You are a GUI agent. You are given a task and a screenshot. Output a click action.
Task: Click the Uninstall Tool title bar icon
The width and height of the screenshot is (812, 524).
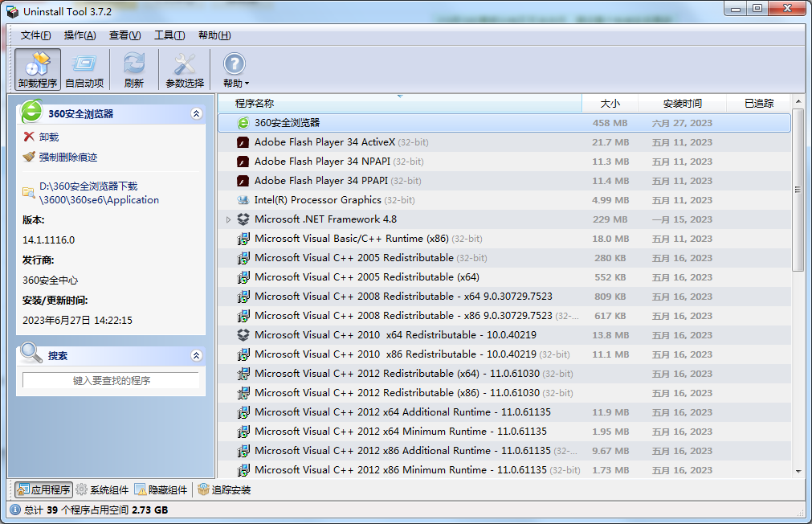pyautogui.click(x=12, y=11)
